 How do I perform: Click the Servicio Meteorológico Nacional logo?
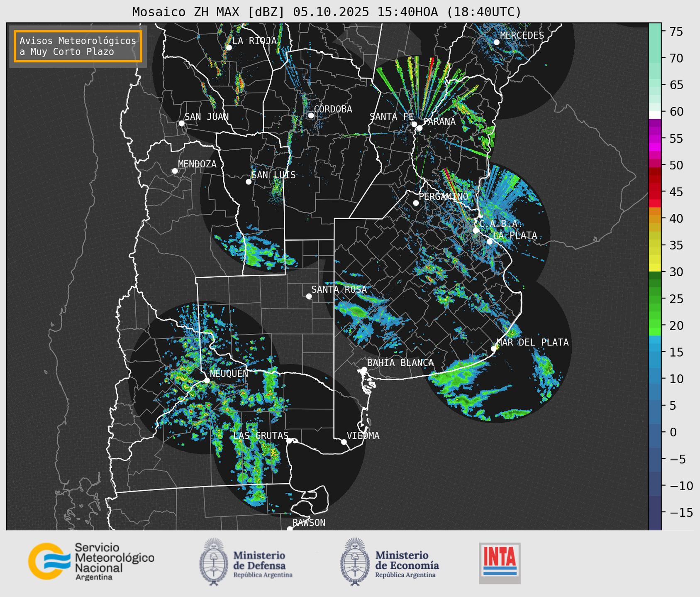point(91,561)
